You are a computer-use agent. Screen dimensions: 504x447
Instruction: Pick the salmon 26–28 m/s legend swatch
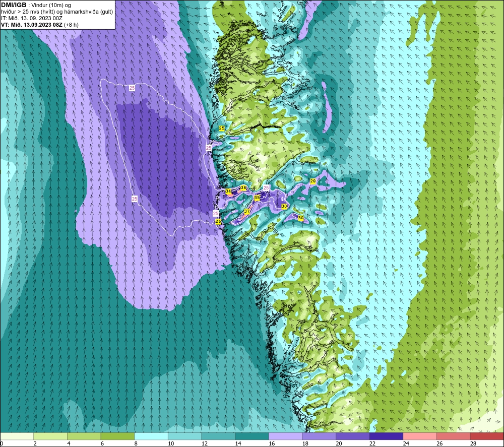coord(454,436)
